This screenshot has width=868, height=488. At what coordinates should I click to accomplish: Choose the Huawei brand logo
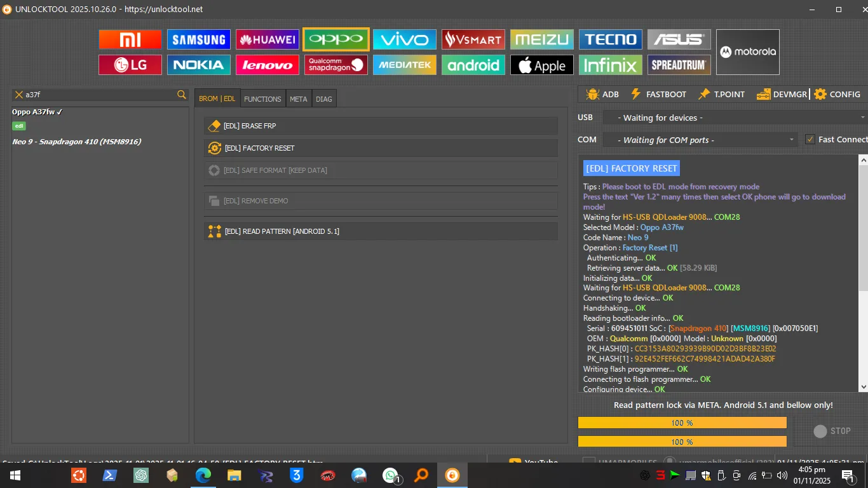[x=268, y=39]
